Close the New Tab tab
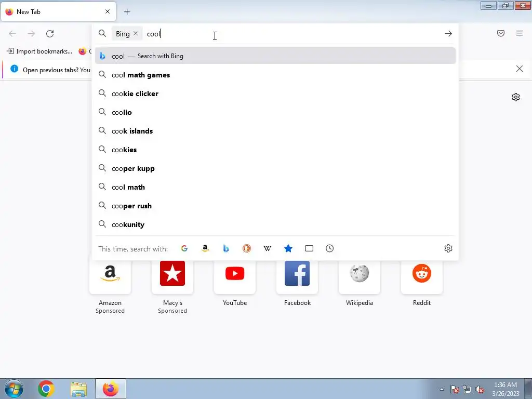The height and width of the screenshot is (399, 532). (x=108, y=11)
